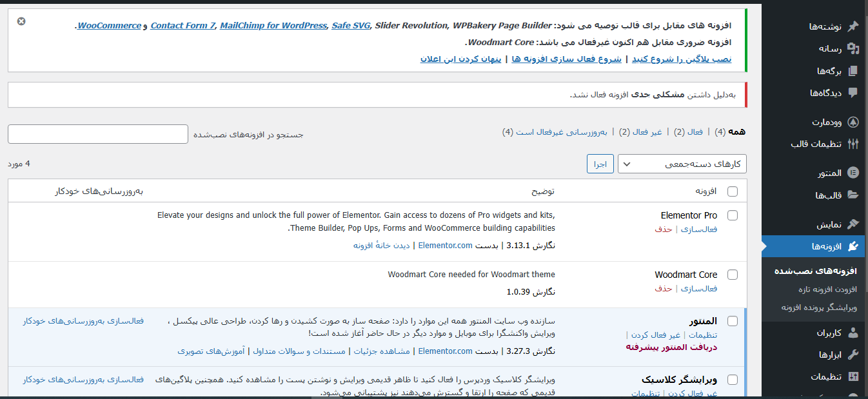Click the Pages (برگه‌ها) sidebar icon

coord(853,71)
